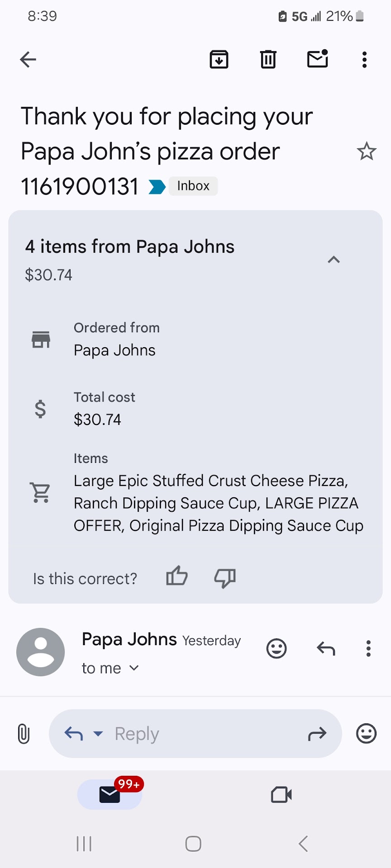
Task: Add emoji reaction to Papa Johns message
Action: click(x=277, y=649)
